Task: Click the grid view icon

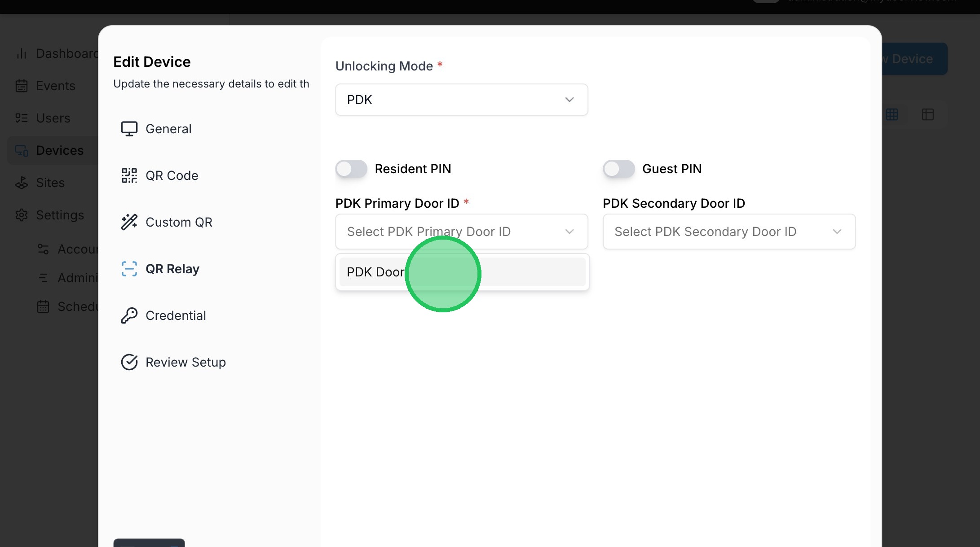Action: point(892,114)
